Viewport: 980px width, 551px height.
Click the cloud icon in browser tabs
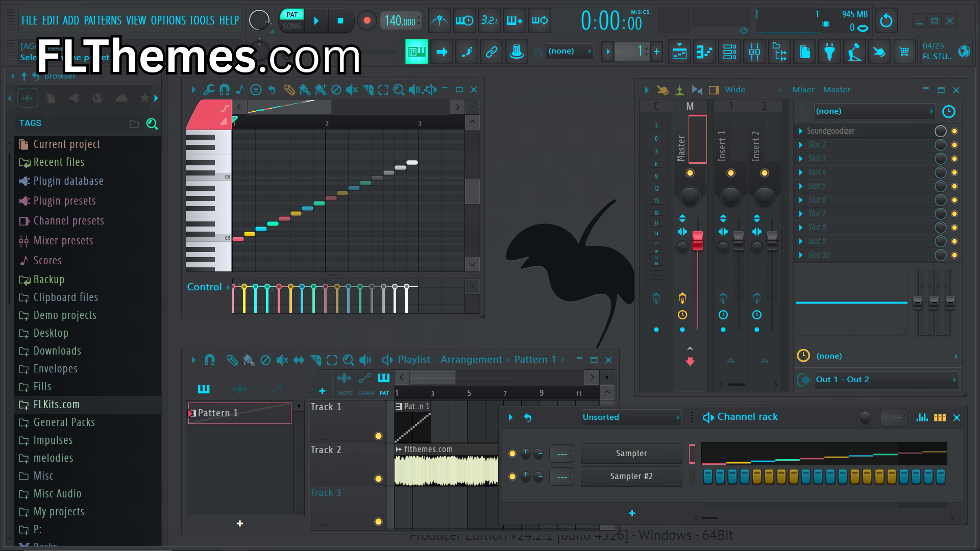click(x=121, y=98)
